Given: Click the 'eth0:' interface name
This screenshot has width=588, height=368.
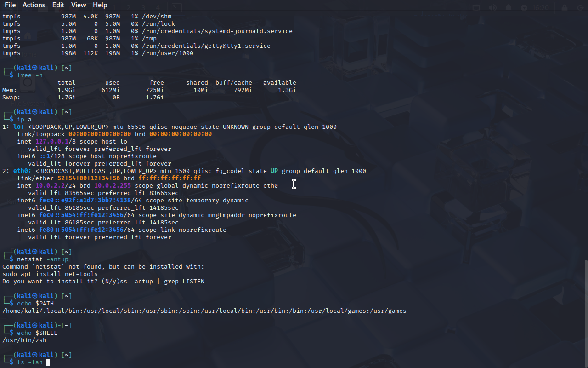Looking at the screenshot, I should (23, 171).
